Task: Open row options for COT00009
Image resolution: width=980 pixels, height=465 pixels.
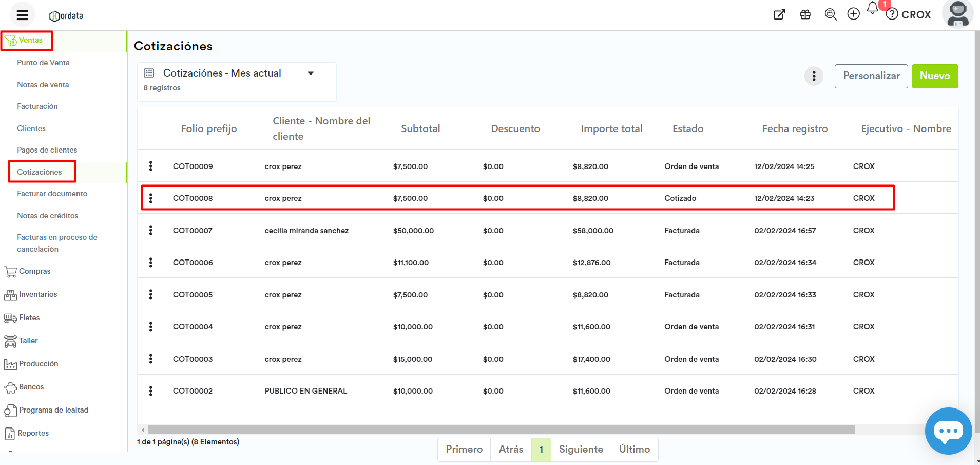Action: pyautogui.click(x=150, y=166)
